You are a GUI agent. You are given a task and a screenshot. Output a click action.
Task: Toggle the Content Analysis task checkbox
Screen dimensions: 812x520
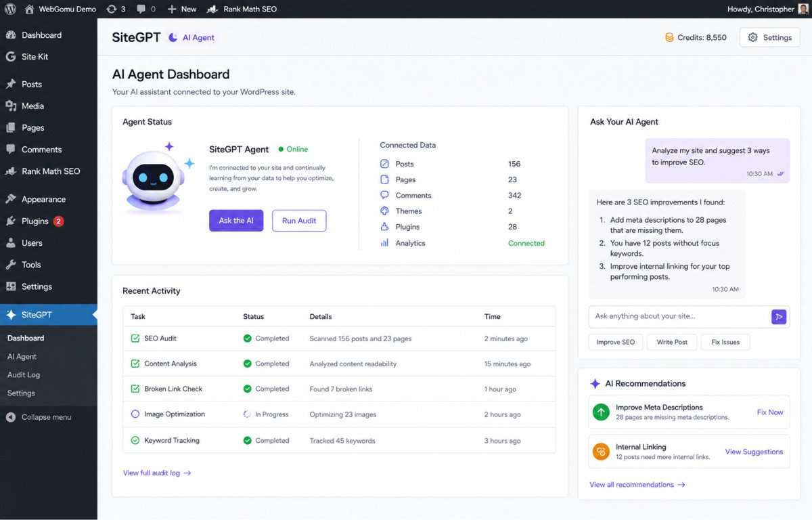pos(135,364)
